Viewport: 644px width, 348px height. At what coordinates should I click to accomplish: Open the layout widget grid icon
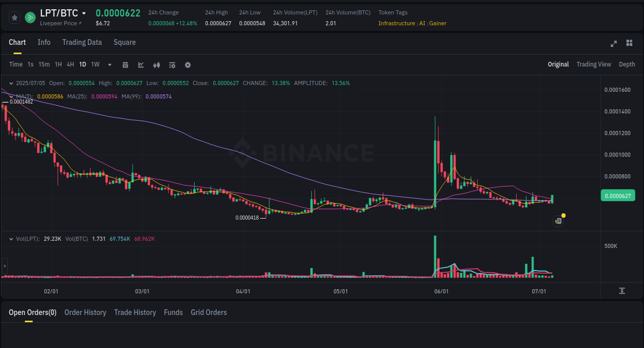(x=629, y=44)
